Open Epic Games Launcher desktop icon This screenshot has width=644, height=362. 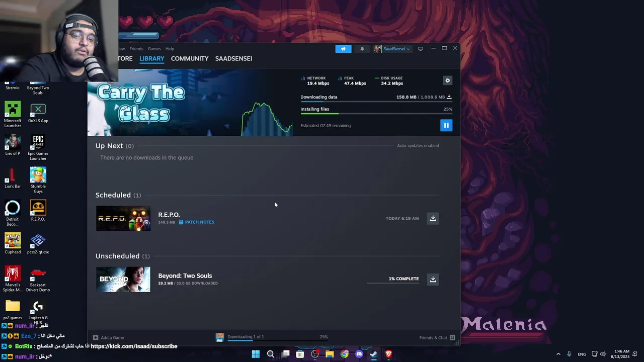pyautogui.click(x=38, y=148)
